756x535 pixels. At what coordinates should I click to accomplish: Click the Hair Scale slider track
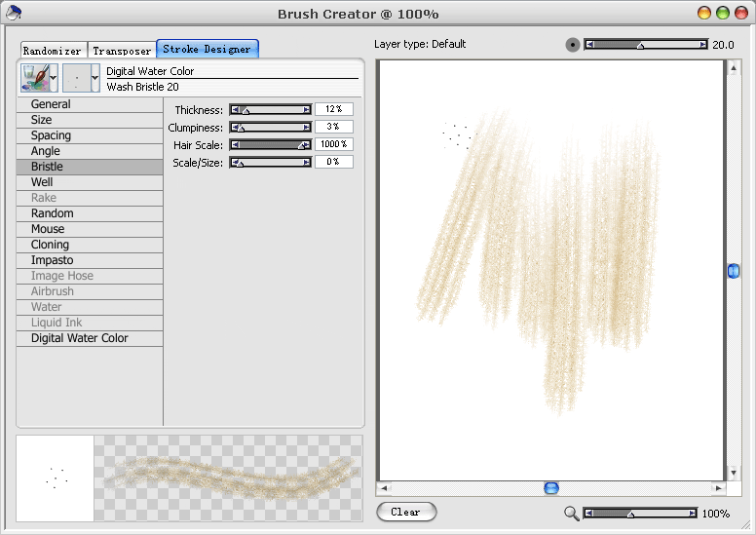(271, 145)
